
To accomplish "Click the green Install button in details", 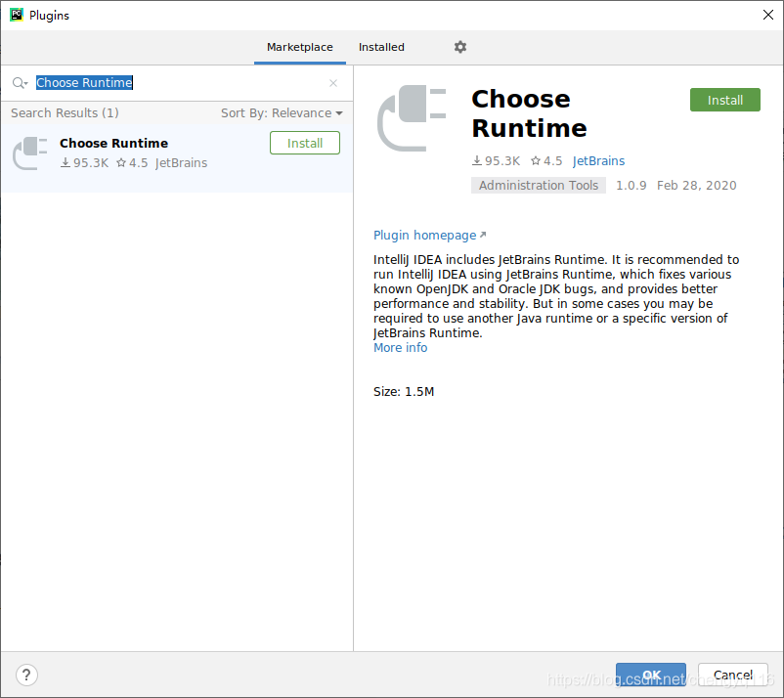I will point(724,100).
